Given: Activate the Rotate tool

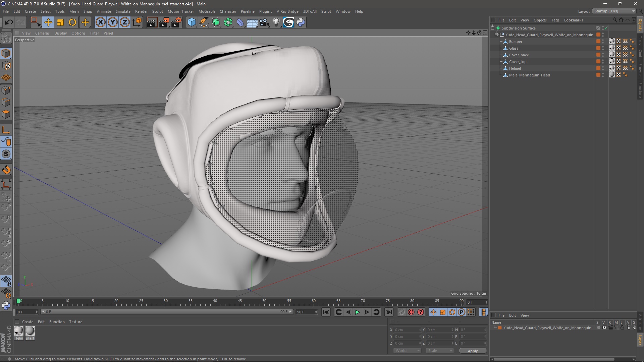Looking at the screenshot, I should [72, 22].
